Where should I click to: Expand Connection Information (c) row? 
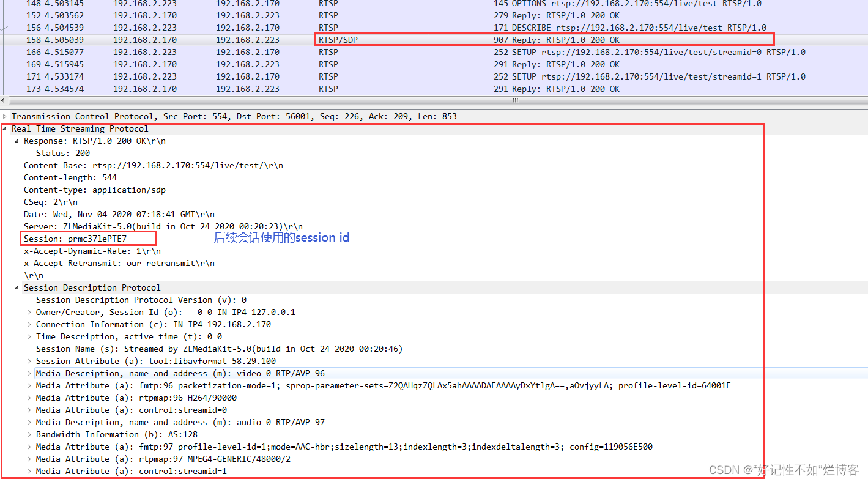pyautogui.click(x=29, y=324)
